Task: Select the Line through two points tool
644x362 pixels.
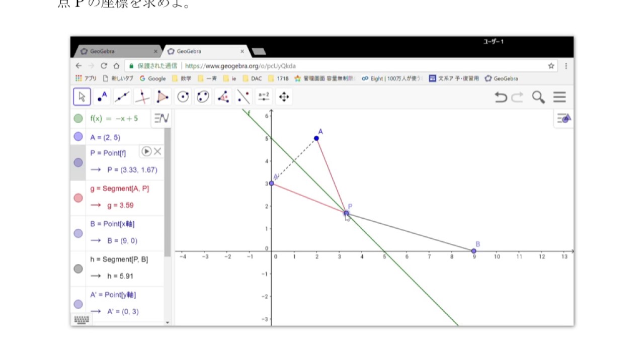Action: coord(122,97)
